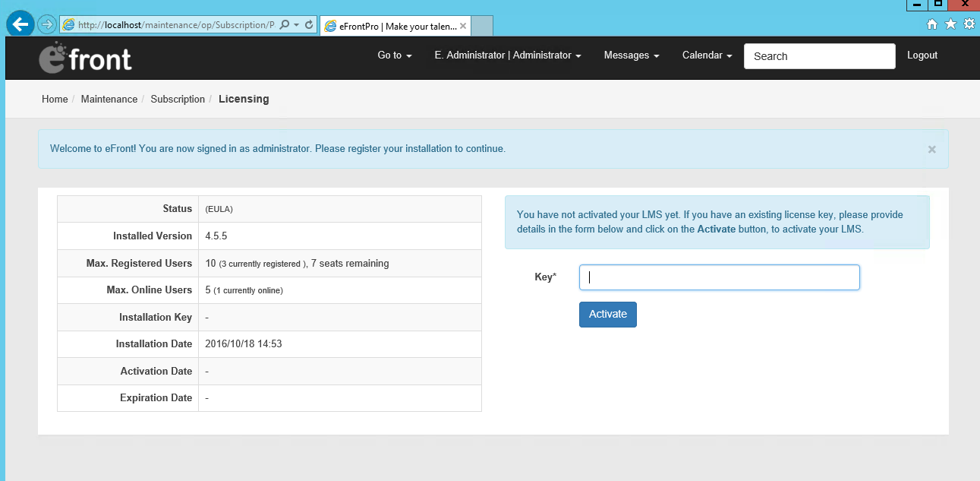The image size is (980, 481).
Task: Open favorites star icon
Action: tap(950, 24)
